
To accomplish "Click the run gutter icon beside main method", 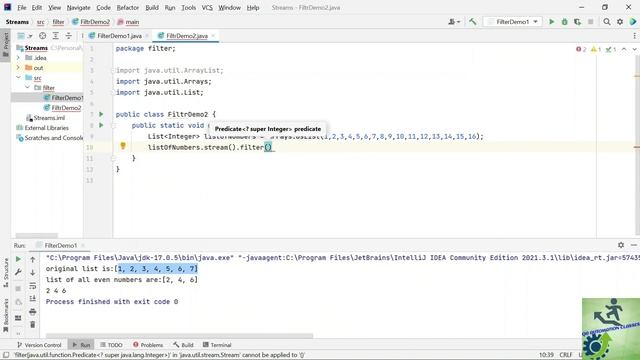I will pos(101,125).
